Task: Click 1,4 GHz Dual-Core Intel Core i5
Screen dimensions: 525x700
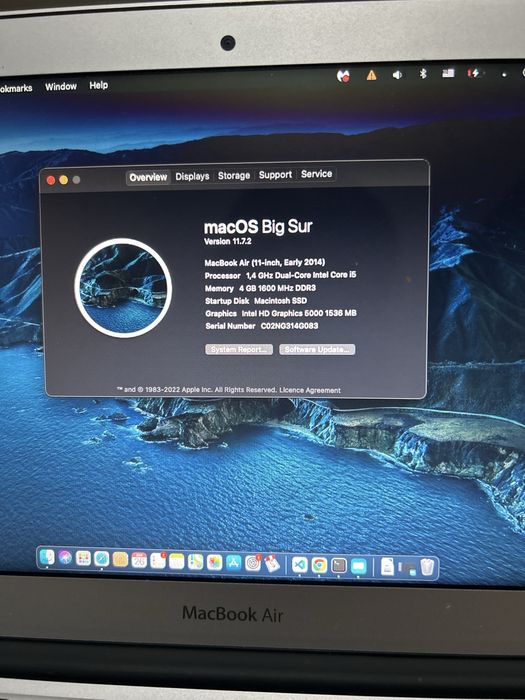Action: 301,275
